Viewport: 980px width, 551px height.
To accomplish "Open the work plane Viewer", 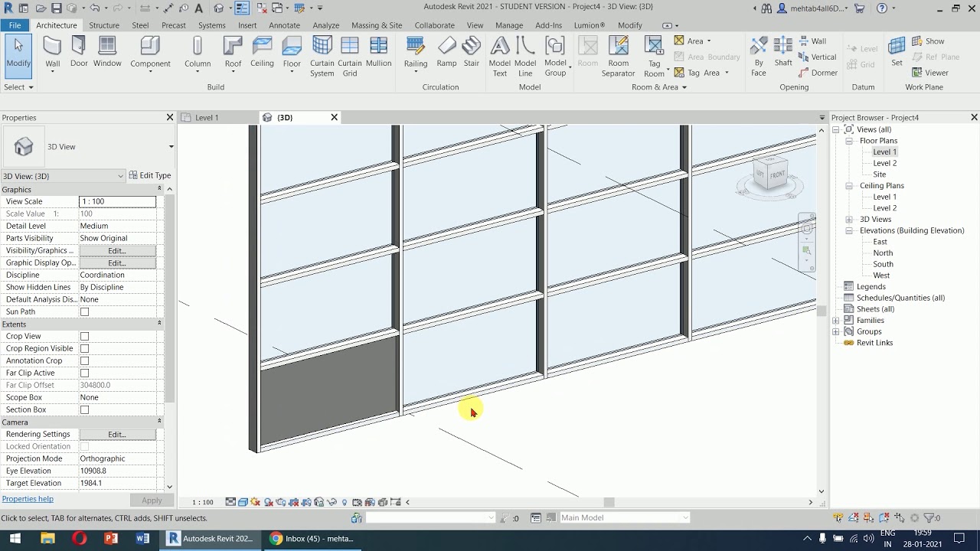I will point(929,73).
